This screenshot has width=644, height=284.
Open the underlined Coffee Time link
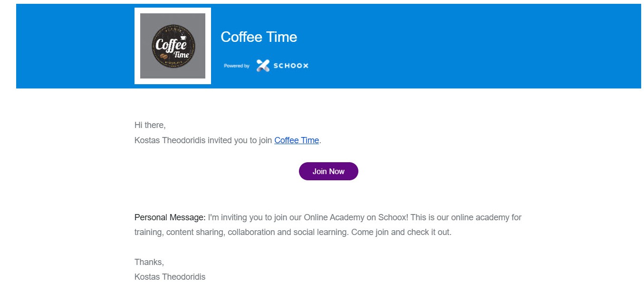pyautogui.click(x=297, y=140)
